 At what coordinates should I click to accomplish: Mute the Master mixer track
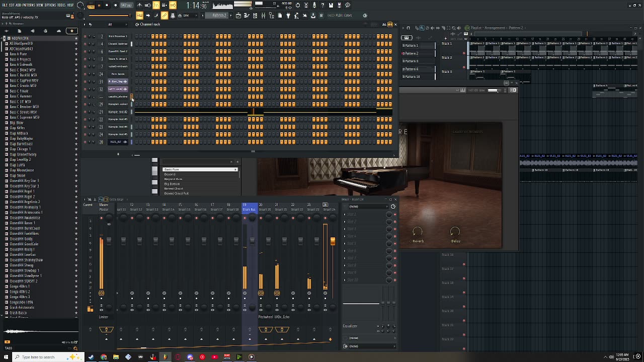coord(101,218)
